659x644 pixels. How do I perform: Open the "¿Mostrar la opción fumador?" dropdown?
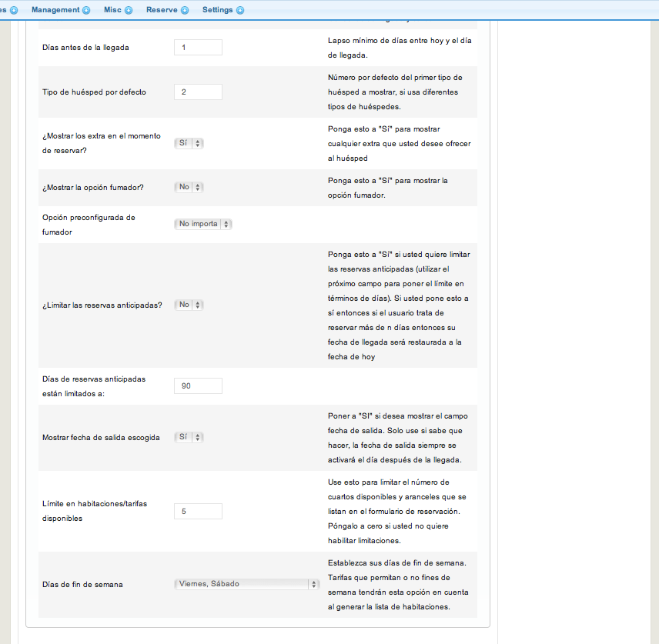tap(189, 187)
